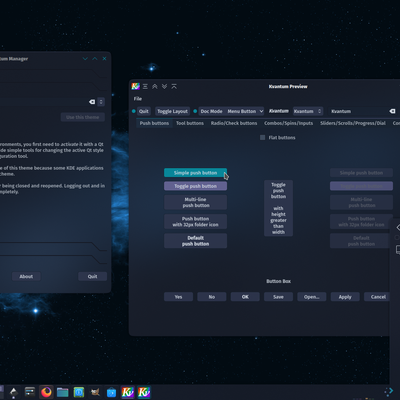400x400 pixels.
Task: Toggle the purple Toggle push button
Action: tap(195, 186)
